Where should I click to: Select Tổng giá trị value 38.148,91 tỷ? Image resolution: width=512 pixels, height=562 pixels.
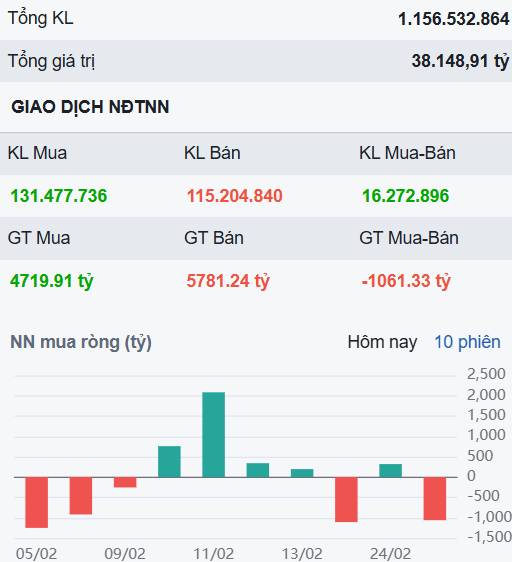tap(460, 61)
